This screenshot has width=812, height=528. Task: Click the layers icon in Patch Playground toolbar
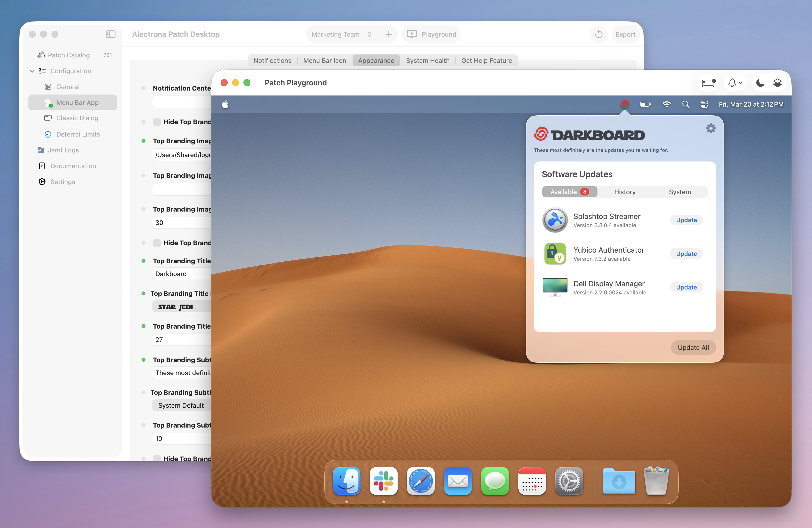777,83
